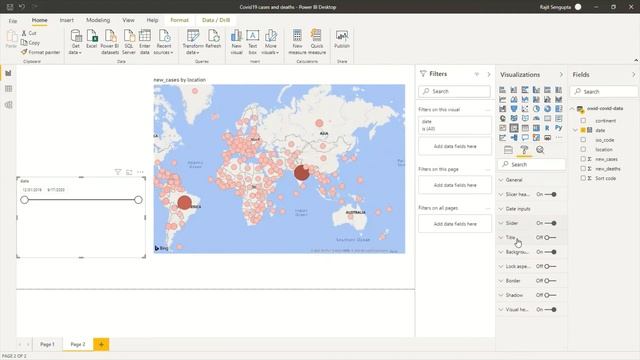
Task: Open More options ellipsis on slicer
Action: click(x=140, y=172)
